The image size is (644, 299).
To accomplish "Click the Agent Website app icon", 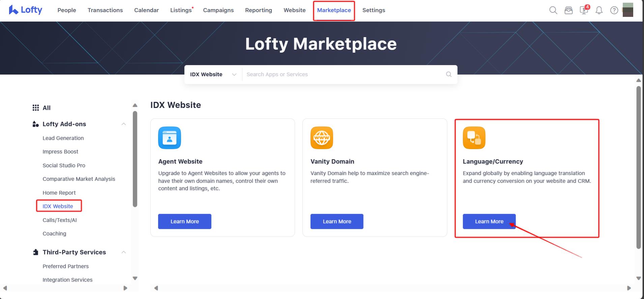I will 170,138.
